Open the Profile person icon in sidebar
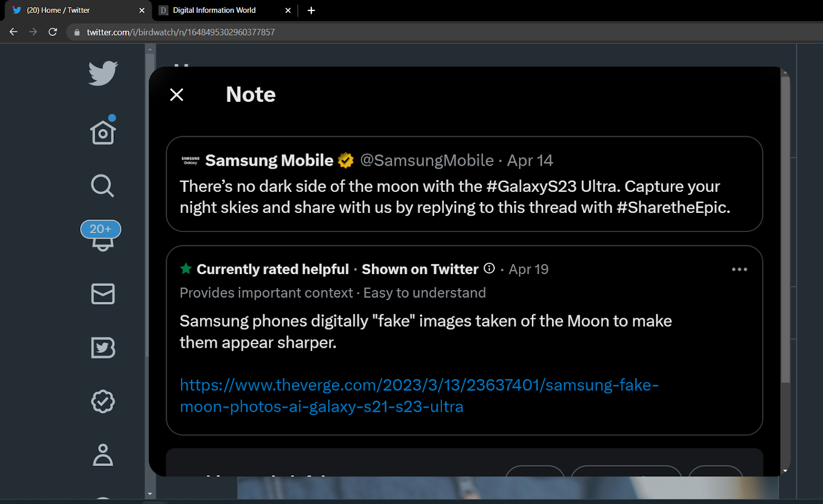This screenshot has height=504, width=823. coord(103,455)
